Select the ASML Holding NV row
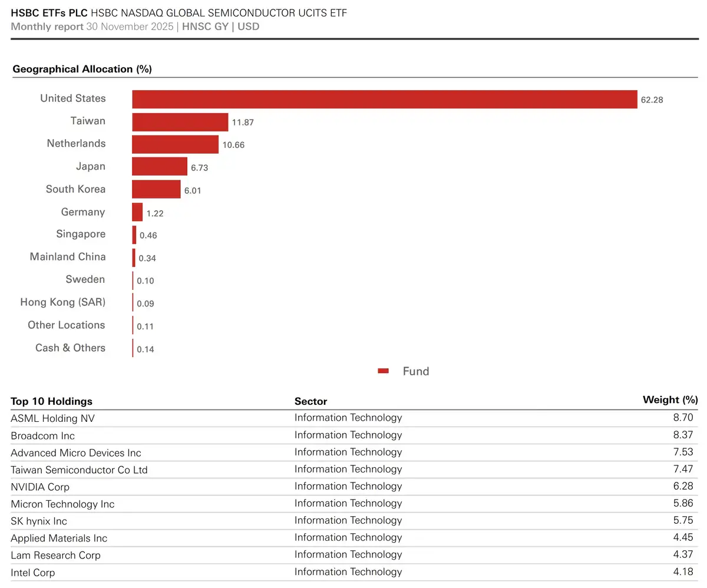The width and height of the screenshot is (707, 588). point(354,418)
